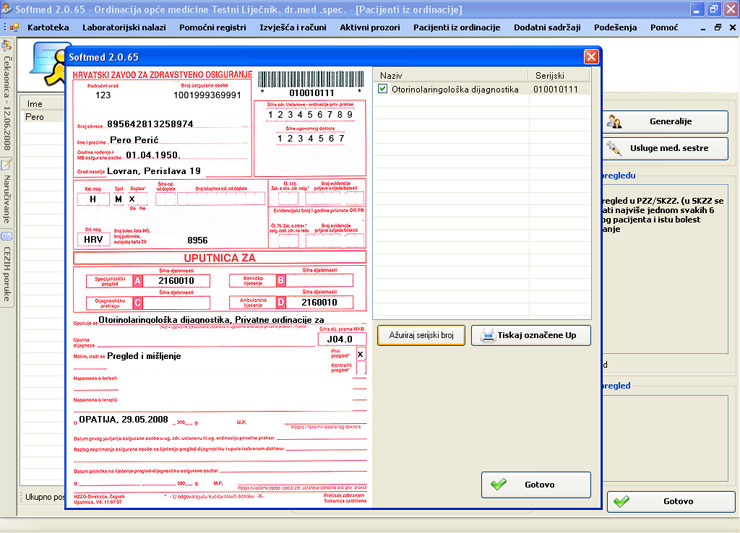Image resolution: width=740 pixels, height=533 pixels.
Task: Click the printer icon on Tiskaj označene Up
Action: 488,335
